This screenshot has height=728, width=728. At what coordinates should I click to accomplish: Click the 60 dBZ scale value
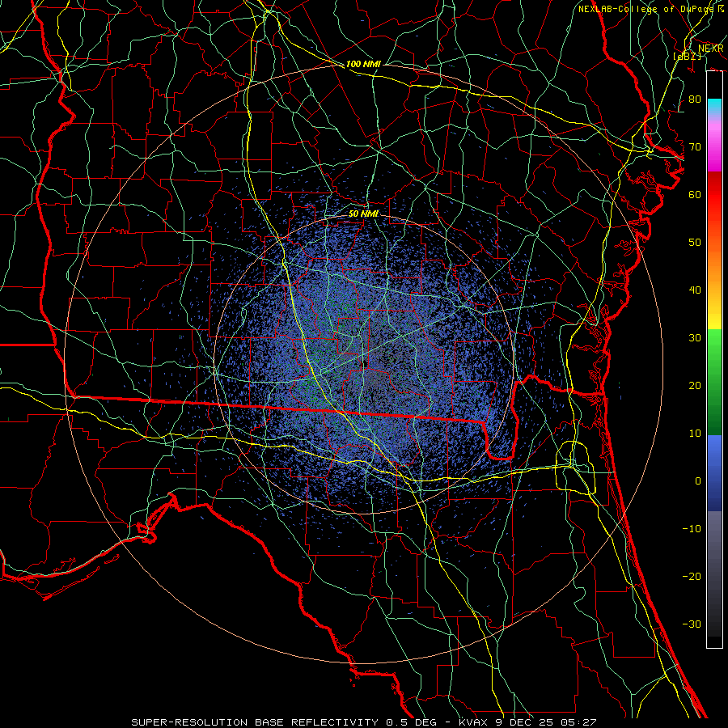(695, 194)
